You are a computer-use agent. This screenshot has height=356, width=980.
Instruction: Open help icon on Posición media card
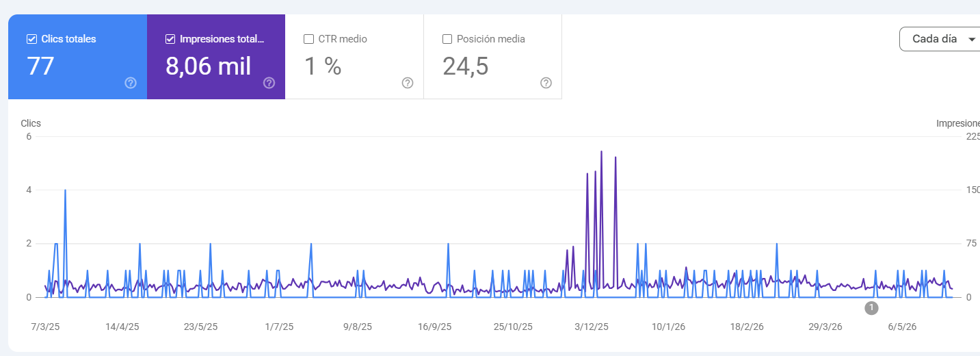(546, 83)
